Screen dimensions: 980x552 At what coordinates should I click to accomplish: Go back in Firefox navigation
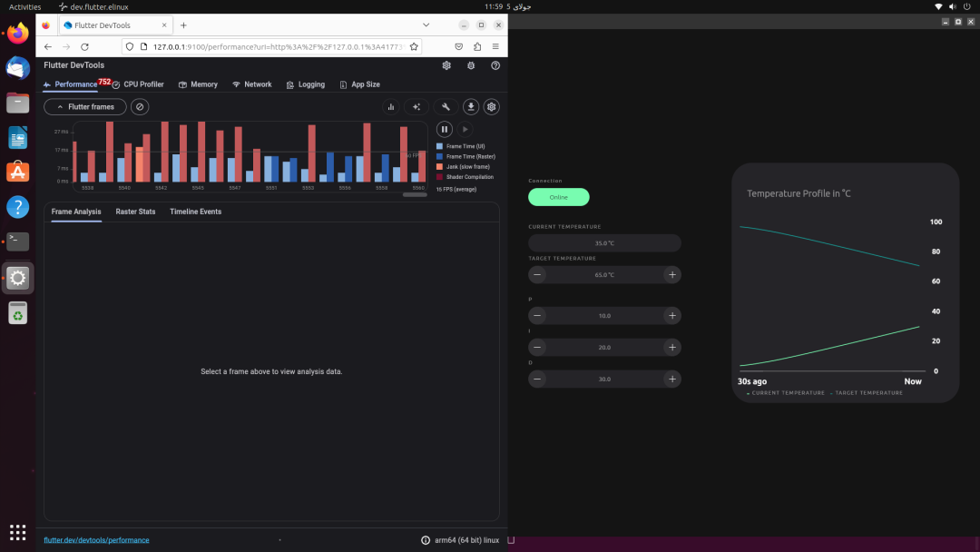(48, 47)
